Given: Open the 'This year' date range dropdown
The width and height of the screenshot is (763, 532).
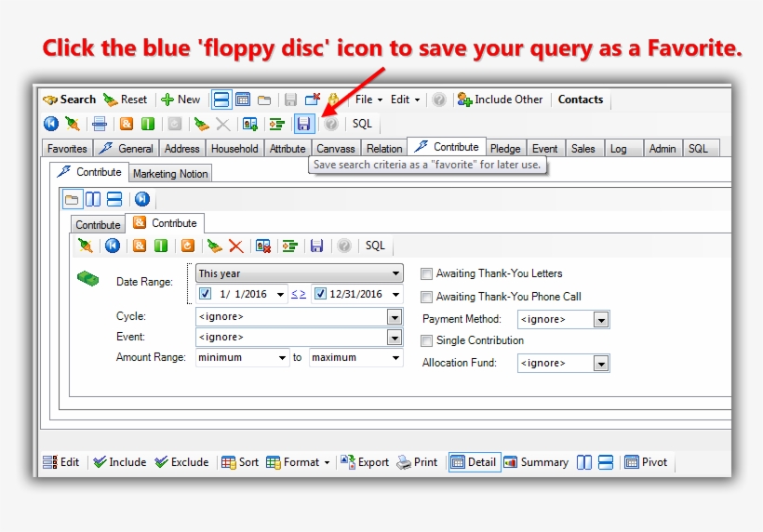Looking at the screenshot, I should (x=396, y=273).
